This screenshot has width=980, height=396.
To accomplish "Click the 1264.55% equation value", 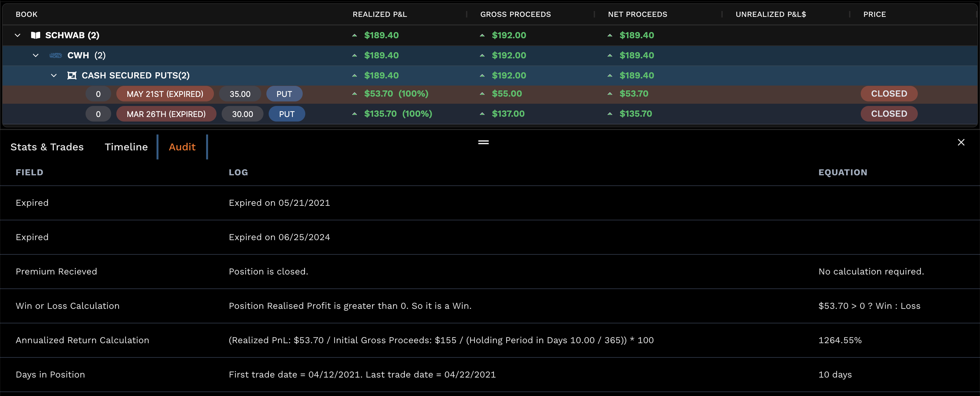I will point(840,340).
